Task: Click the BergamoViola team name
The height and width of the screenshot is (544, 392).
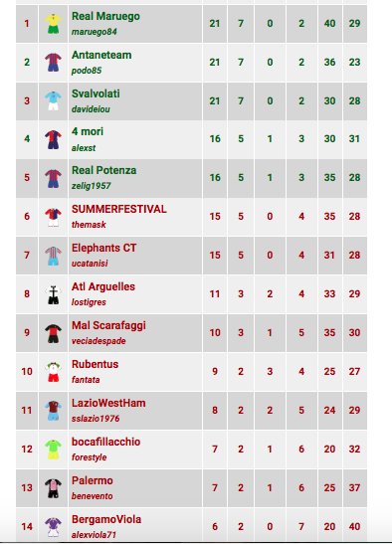Action: tap(106, 519)
